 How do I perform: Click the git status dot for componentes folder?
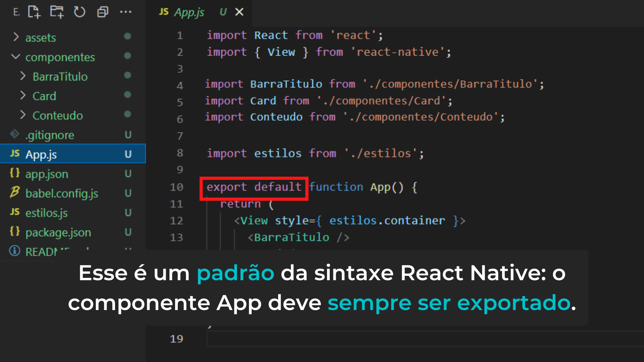point(127,56)
